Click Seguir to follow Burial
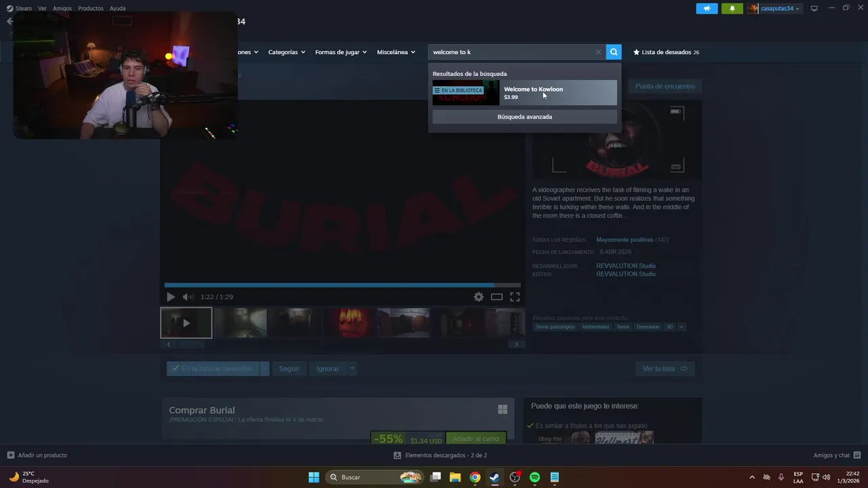The height and width of the screenshot is (488, 868). point(289,369)
